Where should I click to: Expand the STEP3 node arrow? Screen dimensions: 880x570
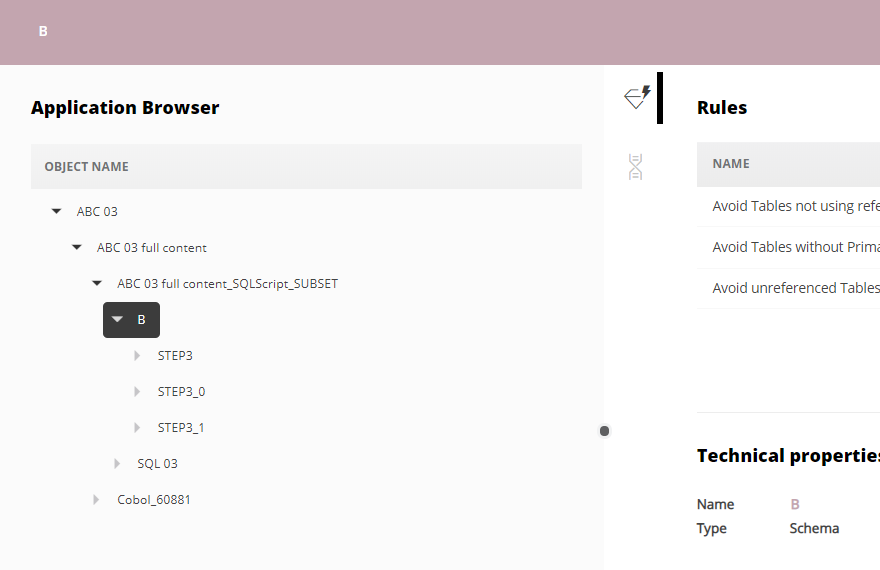[137, 356]
